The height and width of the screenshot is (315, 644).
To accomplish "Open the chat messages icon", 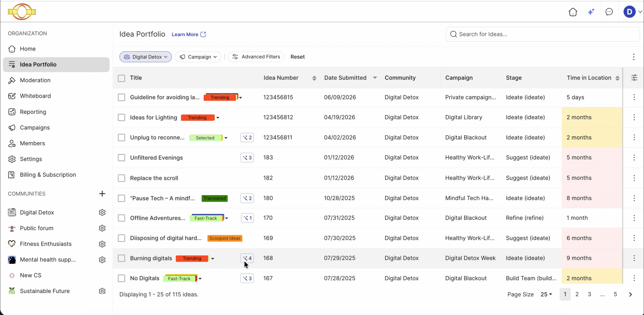I will [609, 12].
